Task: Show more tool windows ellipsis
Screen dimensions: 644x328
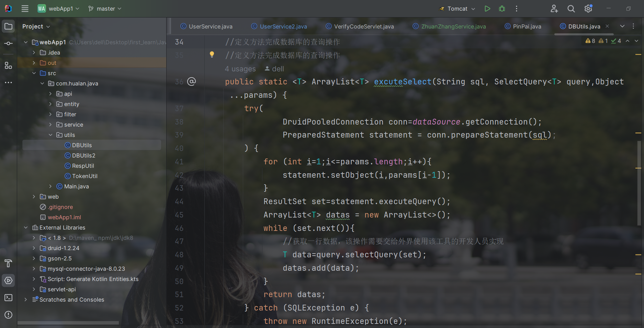Action: (9, 82)
